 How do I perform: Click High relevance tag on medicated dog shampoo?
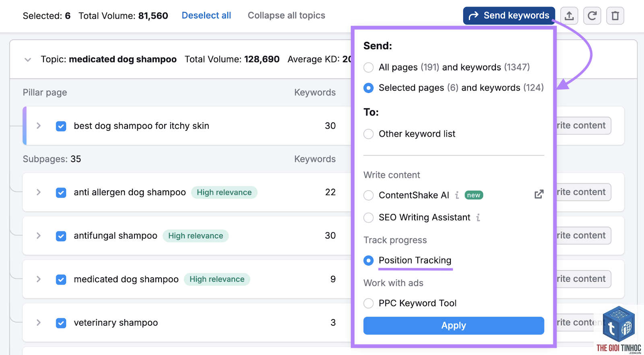pos(217,279)
